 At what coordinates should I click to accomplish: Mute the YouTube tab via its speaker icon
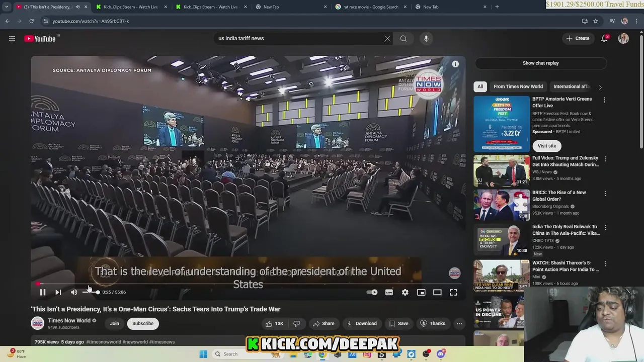(77, 7)
